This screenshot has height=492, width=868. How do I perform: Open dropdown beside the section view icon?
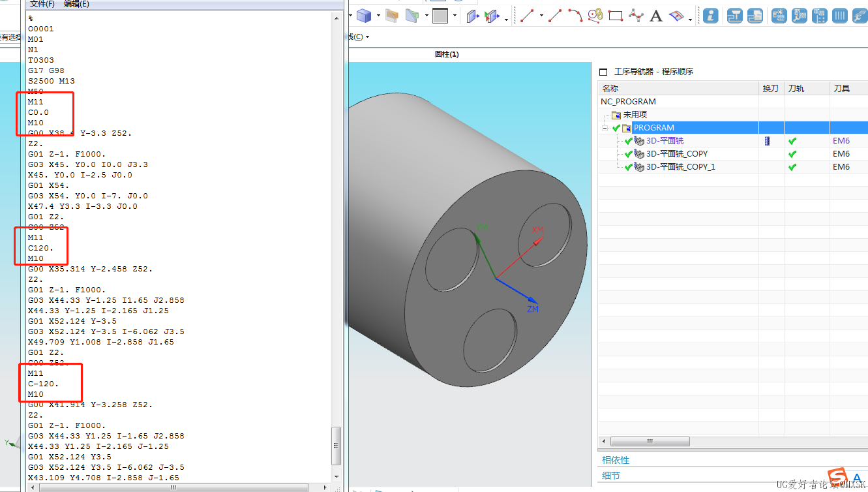pyautogui.click(x=427, y=16)
